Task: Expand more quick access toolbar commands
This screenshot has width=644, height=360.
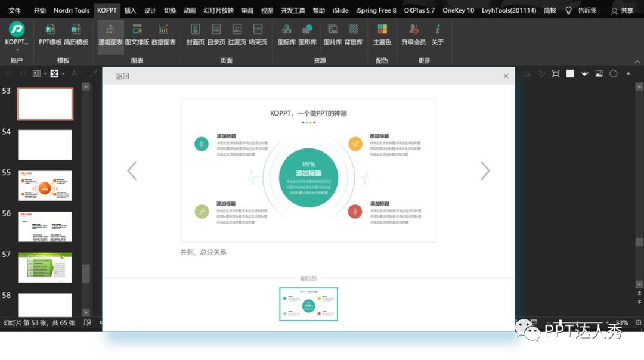Action: tap(628, 74)
